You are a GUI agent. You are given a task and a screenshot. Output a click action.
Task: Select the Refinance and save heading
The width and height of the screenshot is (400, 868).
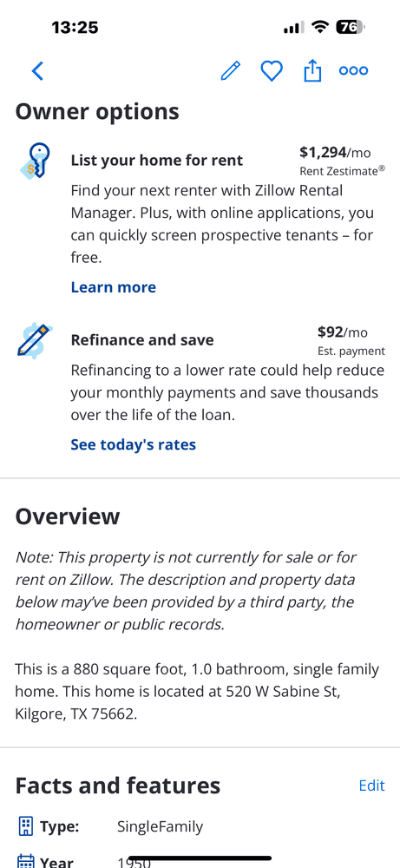[x=142, y=340]
